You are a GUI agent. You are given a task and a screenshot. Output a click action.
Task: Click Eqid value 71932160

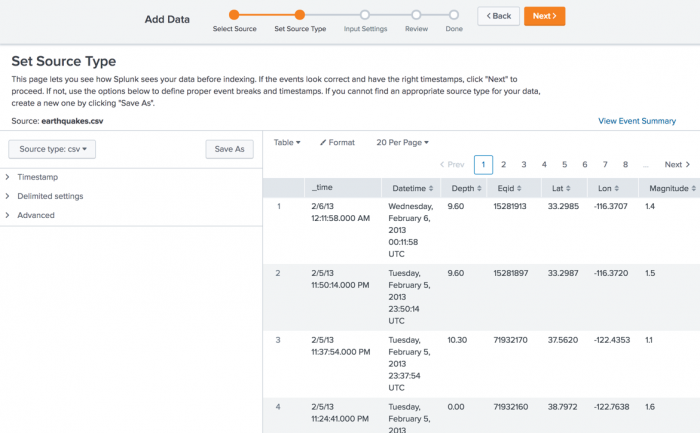click(511, 407)
